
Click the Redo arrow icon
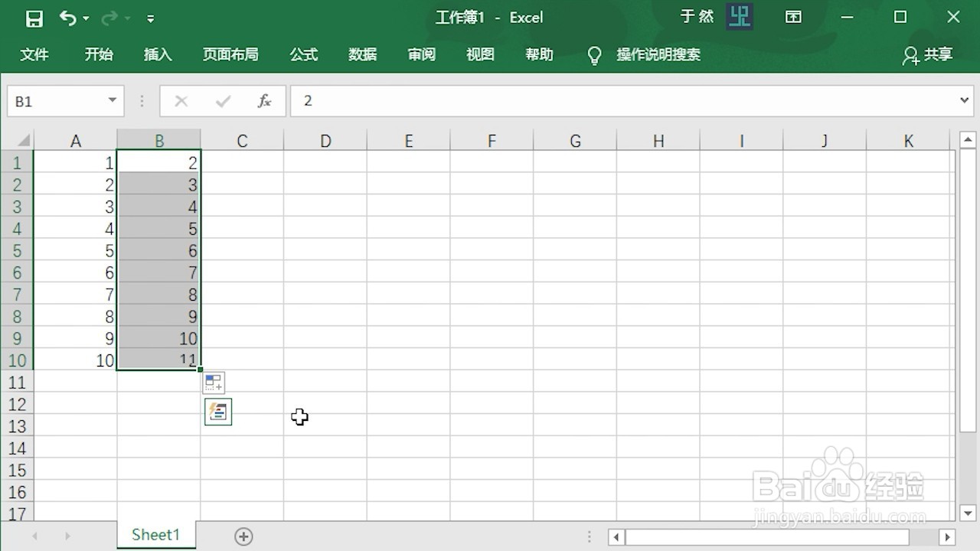(109, 17)
